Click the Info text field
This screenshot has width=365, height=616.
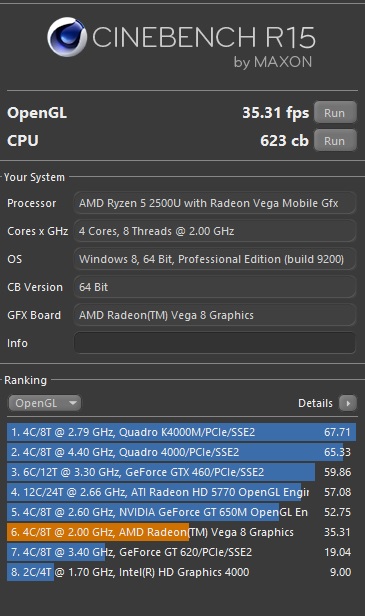tap(215, 343)
